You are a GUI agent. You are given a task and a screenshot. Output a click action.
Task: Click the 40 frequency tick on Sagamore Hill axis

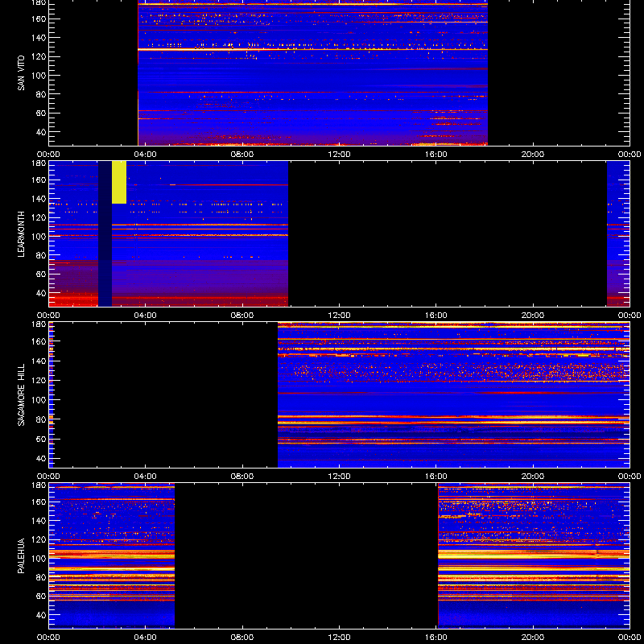(x=41, y=458)
